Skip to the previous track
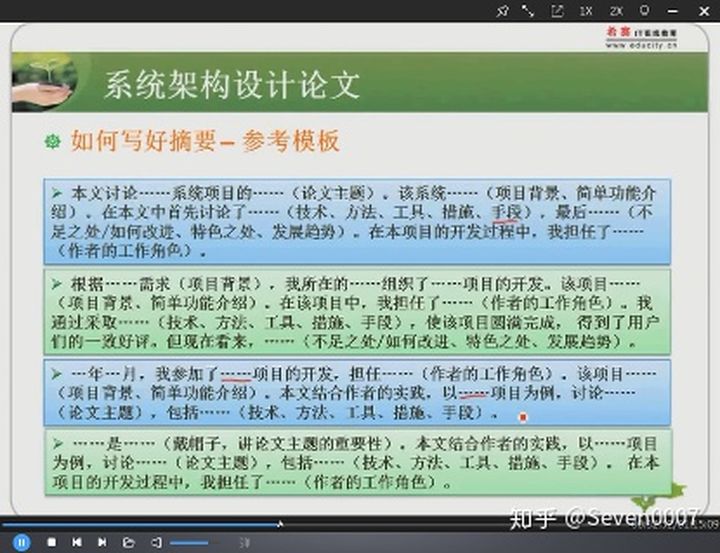This screenshot has height=553, width=720. point(77,542)
